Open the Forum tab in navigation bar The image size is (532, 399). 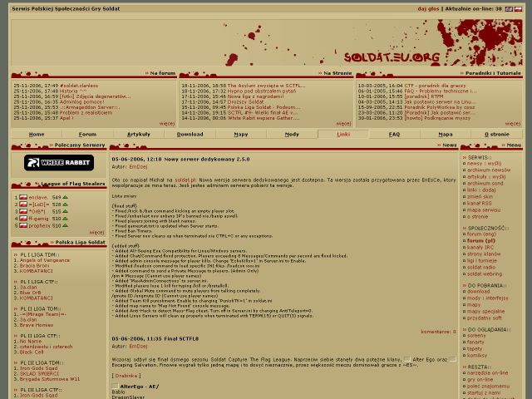coord(87,134)
